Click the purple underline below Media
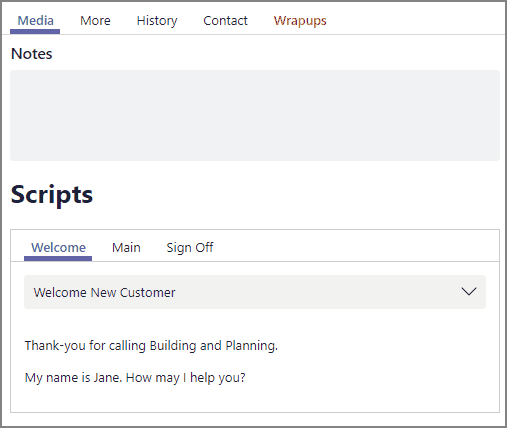Viewport: 507px width, 428px height. 35,31
